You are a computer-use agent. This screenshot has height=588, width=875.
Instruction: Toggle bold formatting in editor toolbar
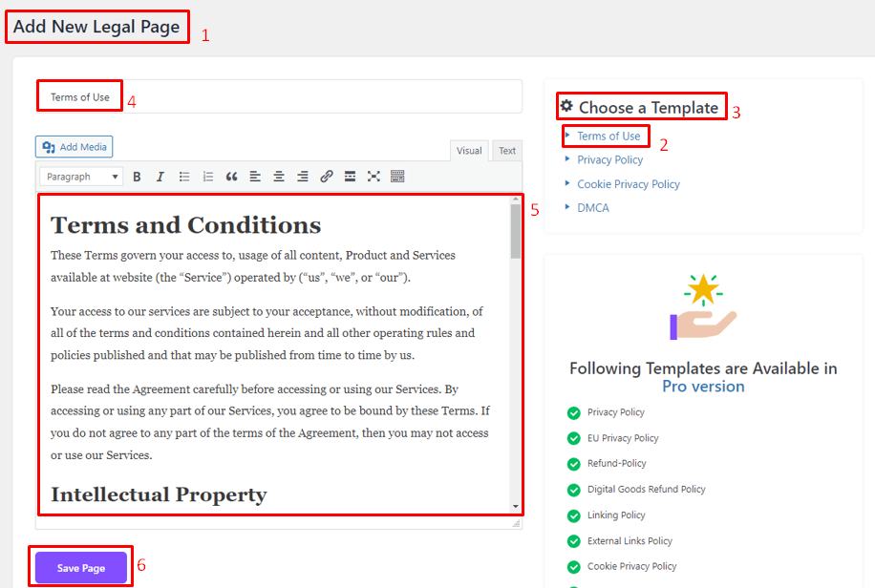pos(137,177)
